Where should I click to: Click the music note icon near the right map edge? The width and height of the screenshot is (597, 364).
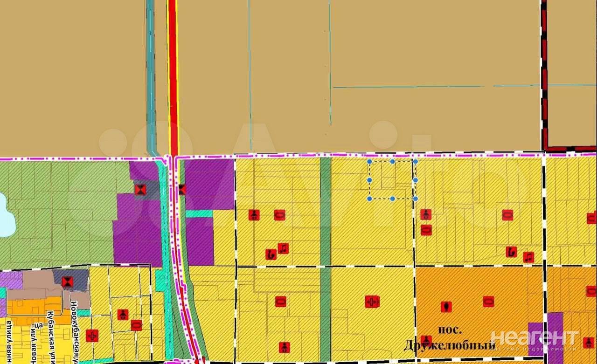pyautogui.click(x=528, y=257)
